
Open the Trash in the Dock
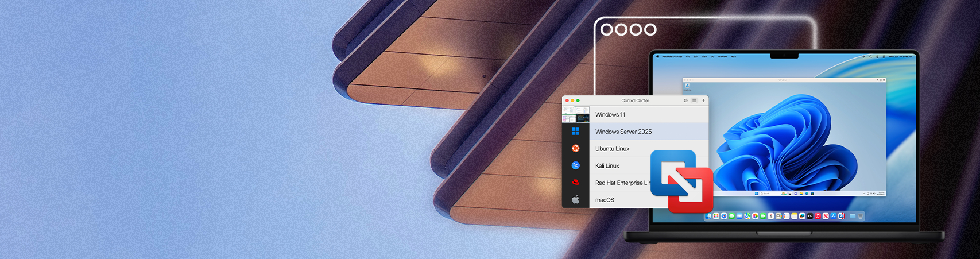pos(861,216)
